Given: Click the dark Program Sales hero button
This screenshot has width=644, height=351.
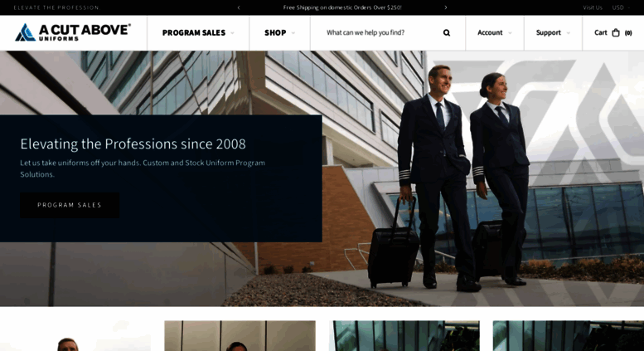Looking at the screenshot, I should (70, 205).
